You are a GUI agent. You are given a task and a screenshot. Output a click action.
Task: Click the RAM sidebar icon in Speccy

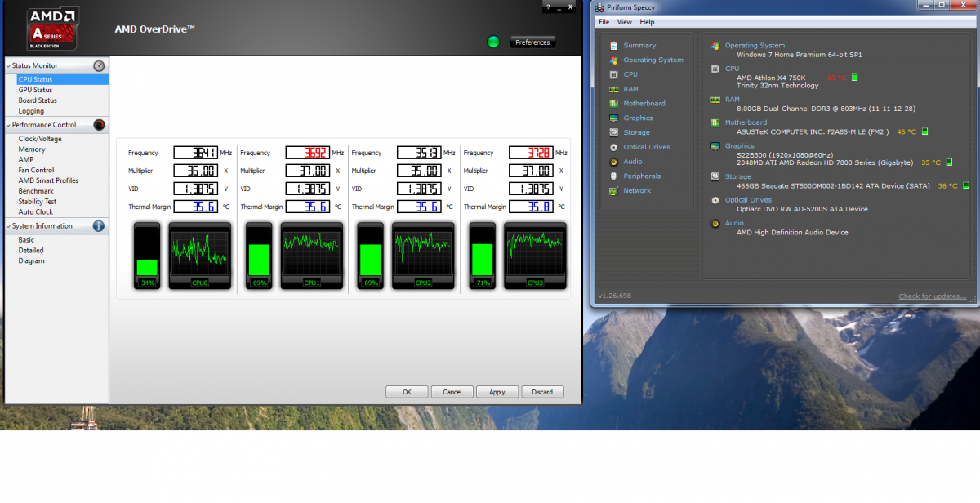point(613,89)
